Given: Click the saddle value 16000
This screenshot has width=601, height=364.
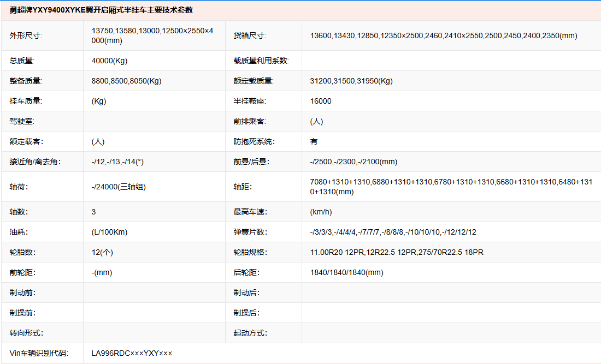Looking at the screenshot, I should (x=321, y=101).
